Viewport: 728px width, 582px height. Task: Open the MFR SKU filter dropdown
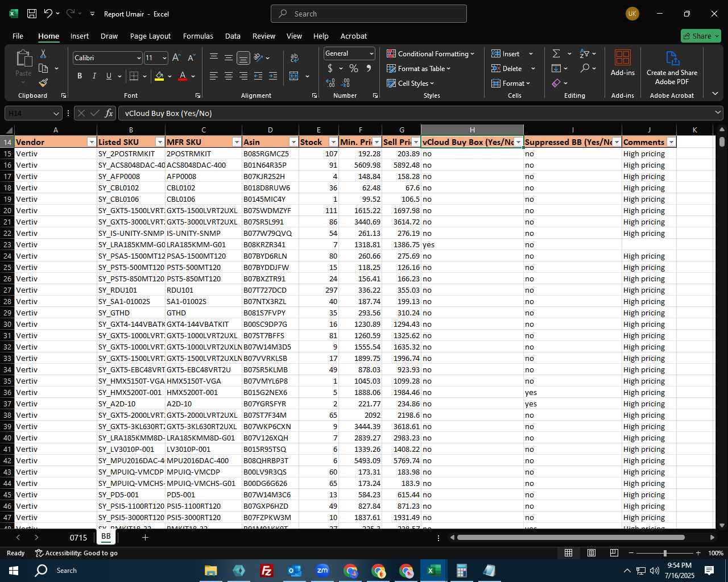[237, 142]
